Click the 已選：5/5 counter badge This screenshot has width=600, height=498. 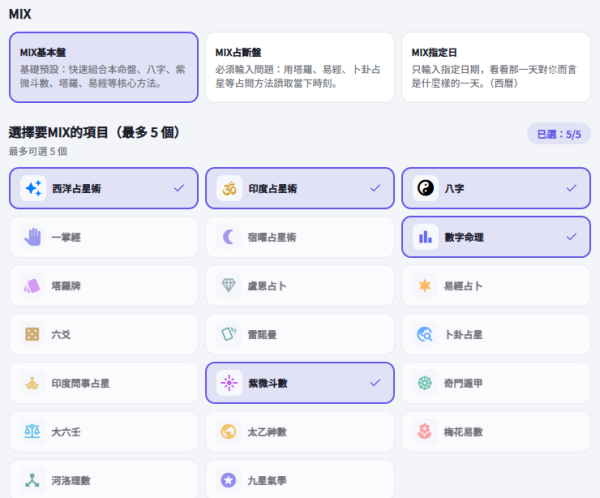pos(559,134)
